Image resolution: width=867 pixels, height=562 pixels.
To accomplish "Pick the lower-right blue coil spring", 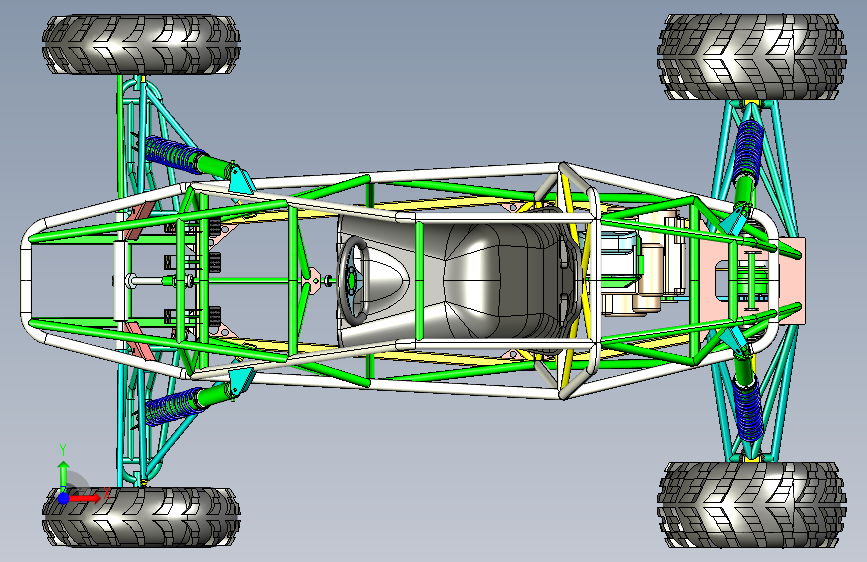I will pos(749,412).
